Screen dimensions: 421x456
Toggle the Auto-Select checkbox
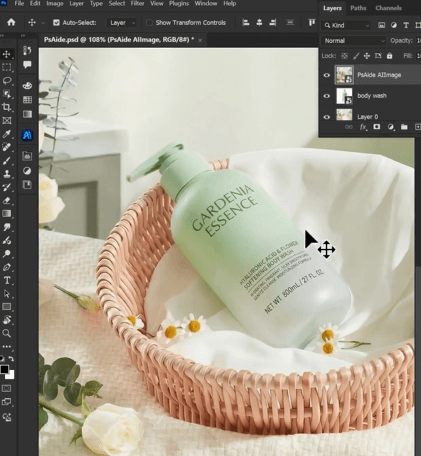click(56, 23)
